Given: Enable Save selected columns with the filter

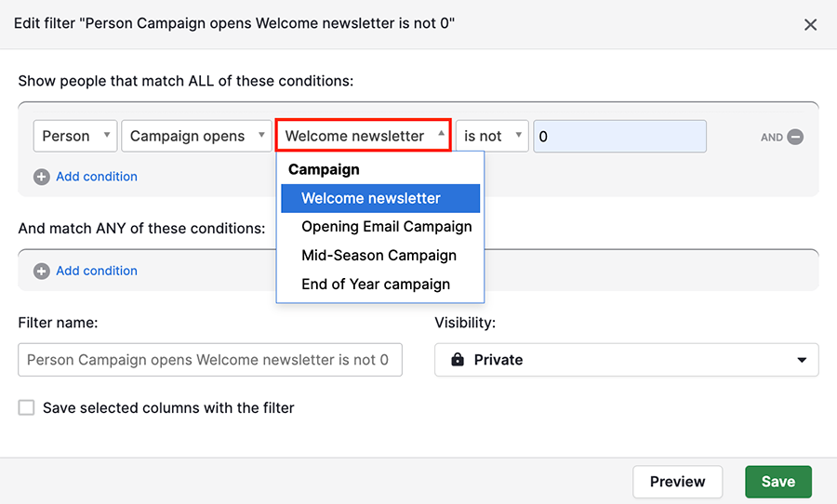Looking at the screenshot, I should (26, 408).
